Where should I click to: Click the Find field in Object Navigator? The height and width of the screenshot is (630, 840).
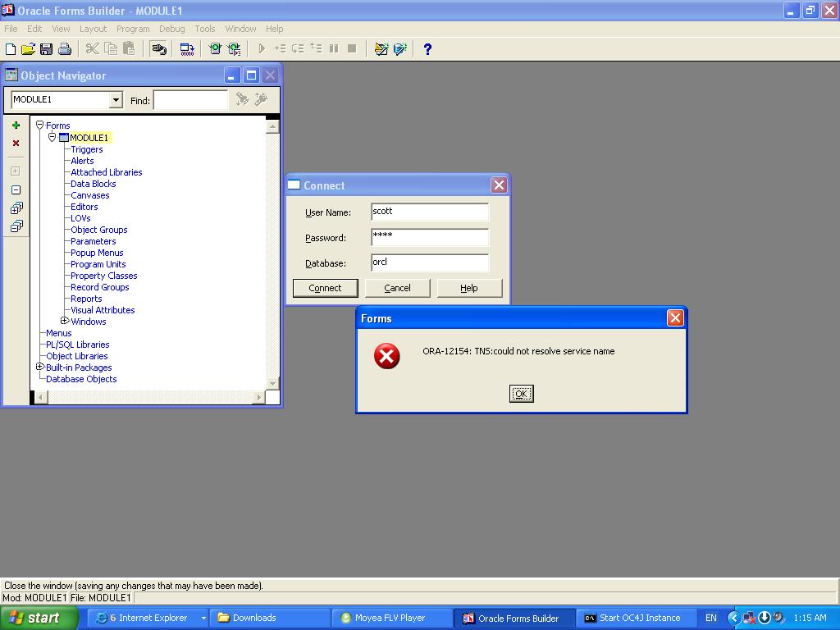coord(190,100)
